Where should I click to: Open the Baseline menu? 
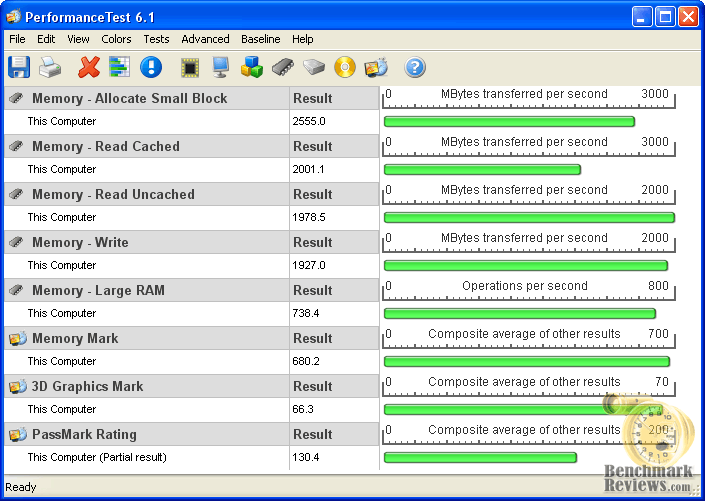point(260,39)
